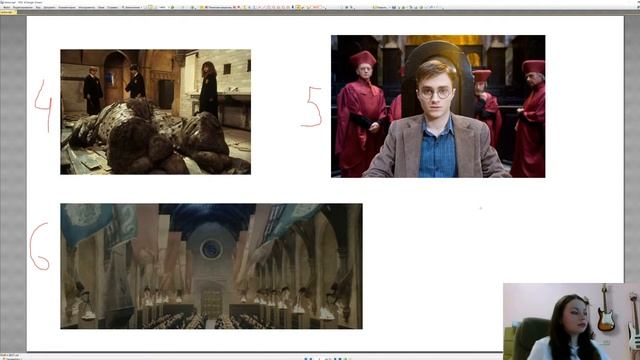
Task: Select the yellow document tab below the menu bar
Action: (x=8, y=12)
